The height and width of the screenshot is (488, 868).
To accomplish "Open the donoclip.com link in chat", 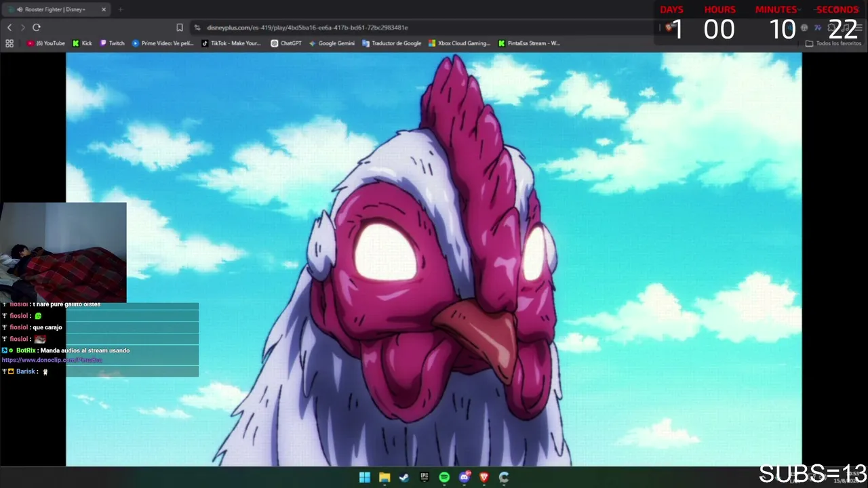I will click(x=52, y=360).
